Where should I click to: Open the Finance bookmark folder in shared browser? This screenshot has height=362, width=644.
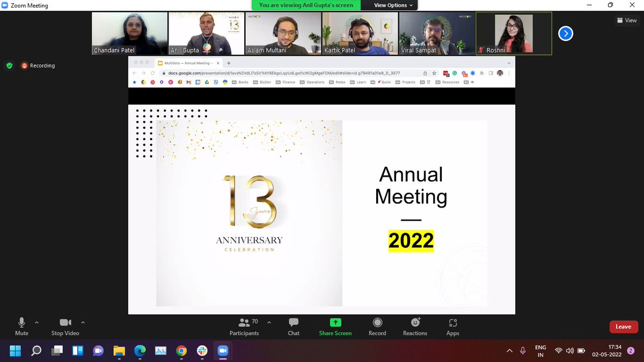tap(286, 82)
